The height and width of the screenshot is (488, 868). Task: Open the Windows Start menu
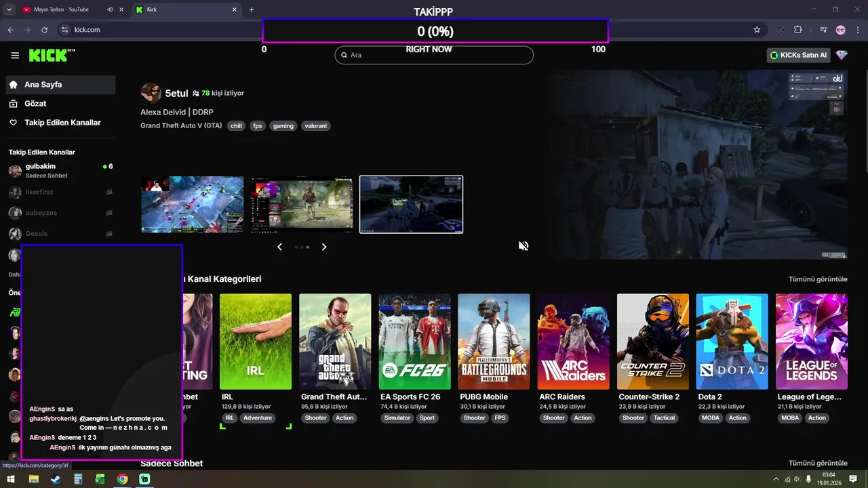11,479
